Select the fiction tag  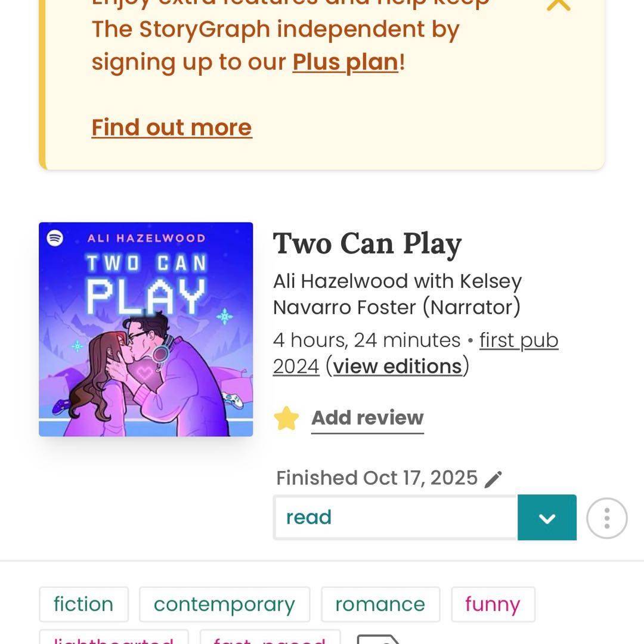click(x=83, y=604)
